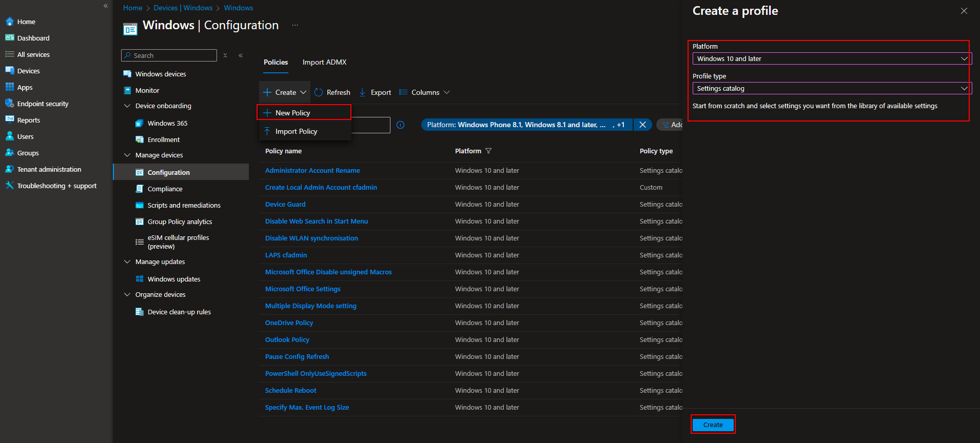Open Group Policy analytics
Viewport: 980px width, 443px height.
point(180,221)
